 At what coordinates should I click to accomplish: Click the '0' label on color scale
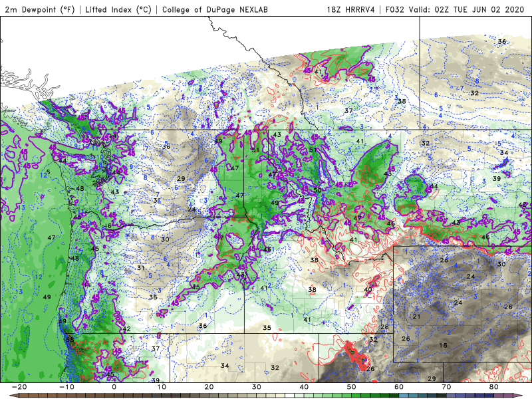[x=114, y=387]
